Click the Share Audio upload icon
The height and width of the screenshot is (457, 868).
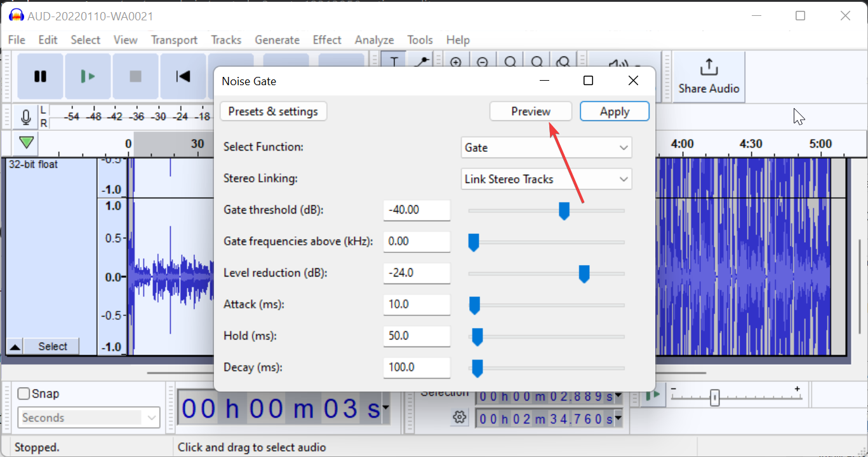click(708, 67)
